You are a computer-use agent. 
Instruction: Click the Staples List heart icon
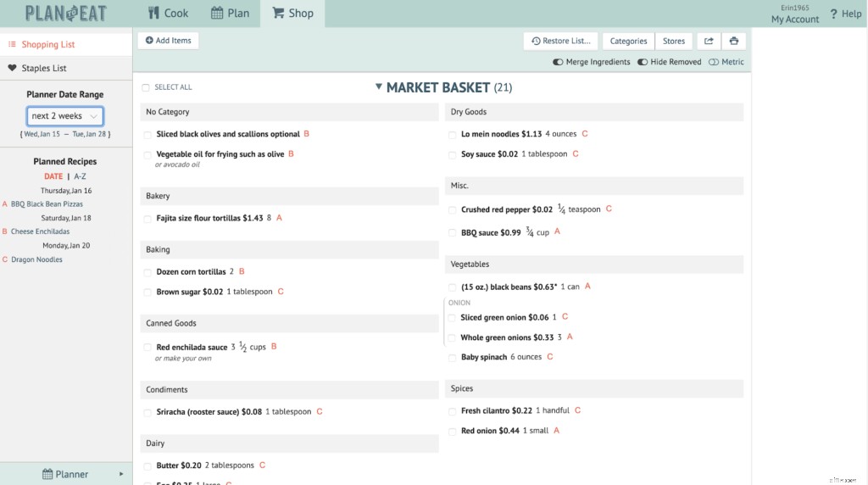(13, 68)
